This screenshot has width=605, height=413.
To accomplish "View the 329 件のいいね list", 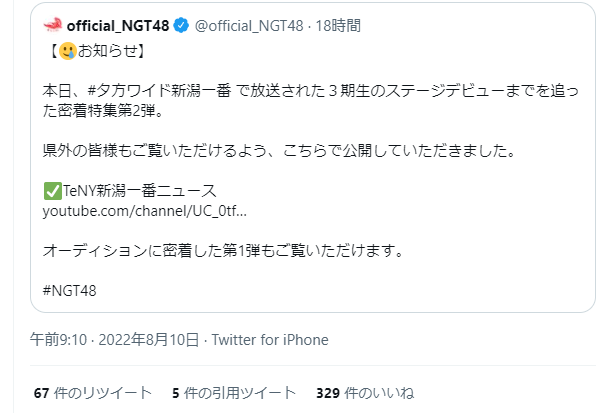I will tap(365, 393).
